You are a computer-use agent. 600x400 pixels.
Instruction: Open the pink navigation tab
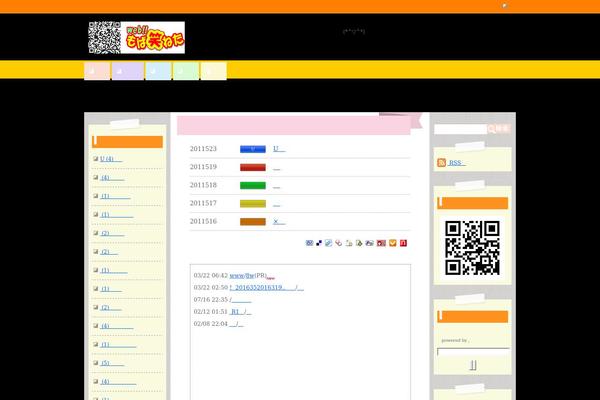coord(97,71)
